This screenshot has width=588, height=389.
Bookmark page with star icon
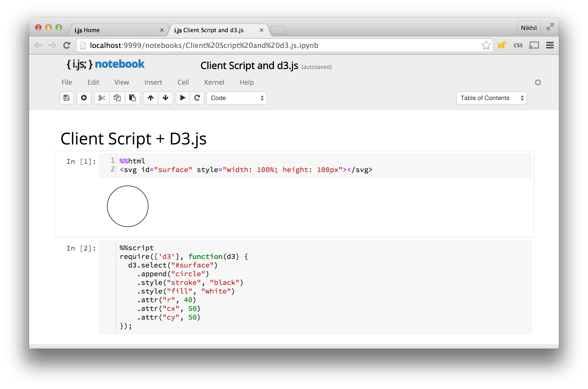point(486,45)
